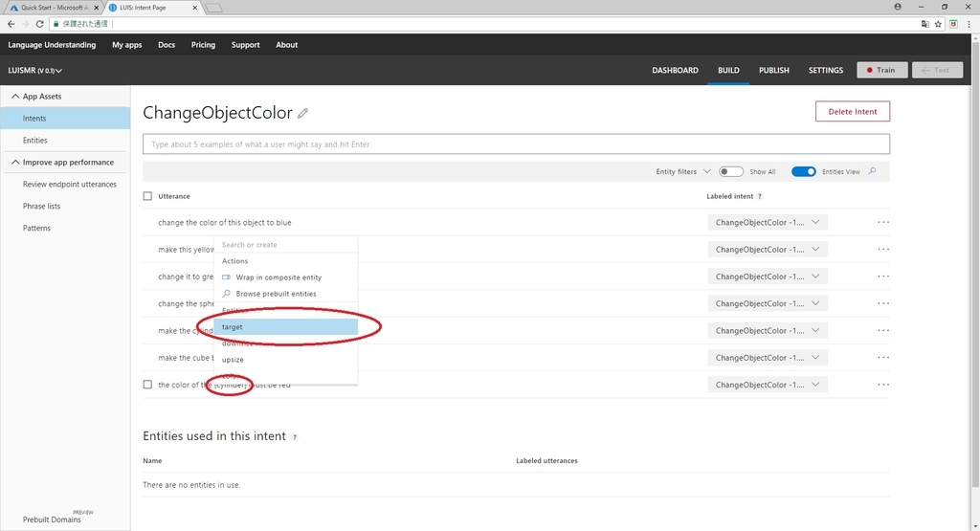Click the help icon next to Labeled intent
980x531 pixels.
click(759, 196)
